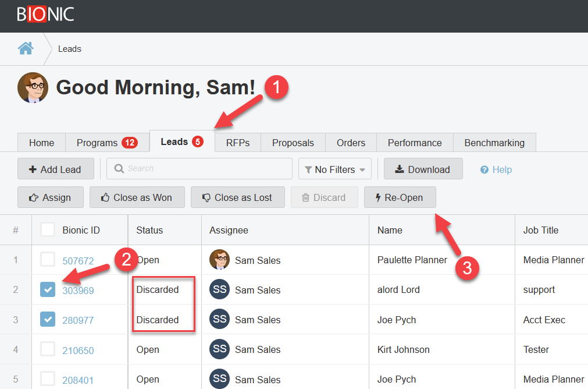Screen dimensions: 588x389
Task: Click the Add Lead button
Action: coord(55,169)
